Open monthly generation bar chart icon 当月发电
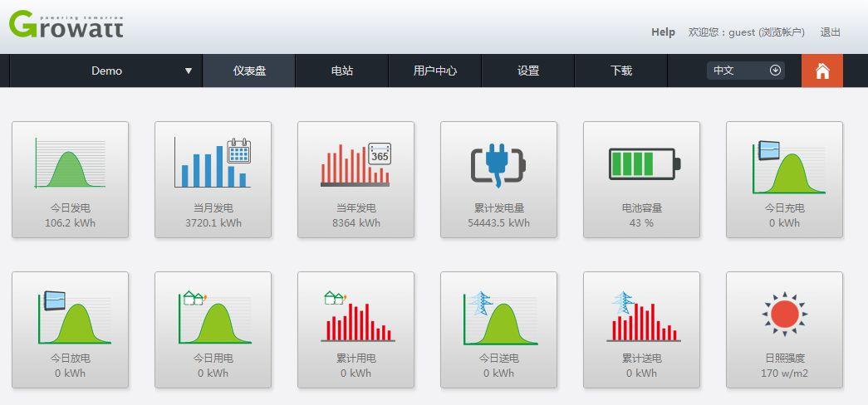The image size is (868, 405). (x=213, y=163)
